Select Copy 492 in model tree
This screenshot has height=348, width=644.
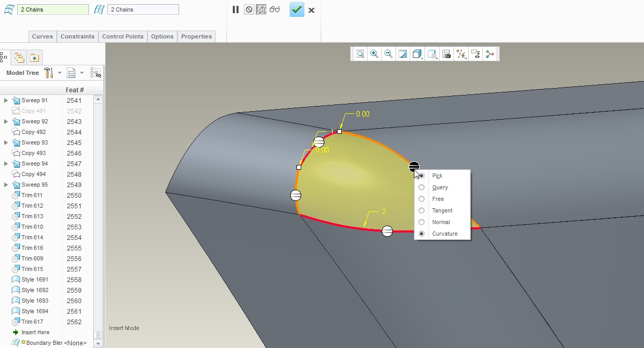click(34, 132)
